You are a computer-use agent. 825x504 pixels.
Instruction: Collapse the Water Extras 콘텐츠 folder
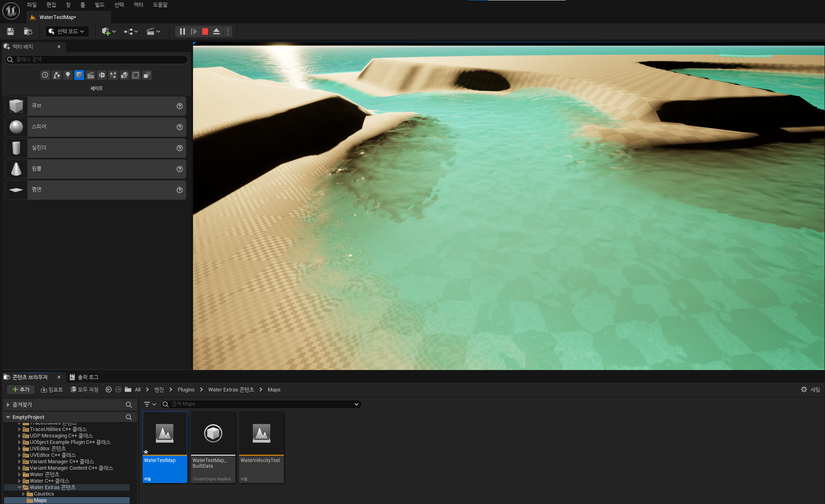(19, 487)
